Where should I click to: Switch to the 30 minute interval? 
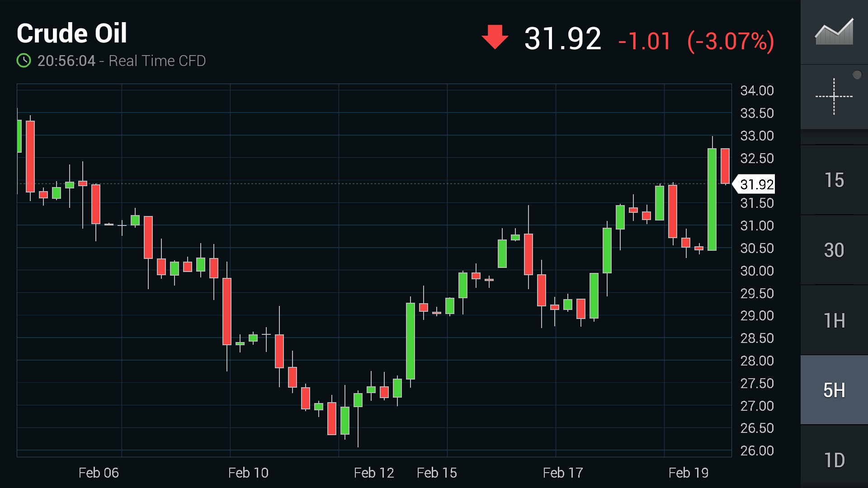pyautogui.click(x=834, y=250)
